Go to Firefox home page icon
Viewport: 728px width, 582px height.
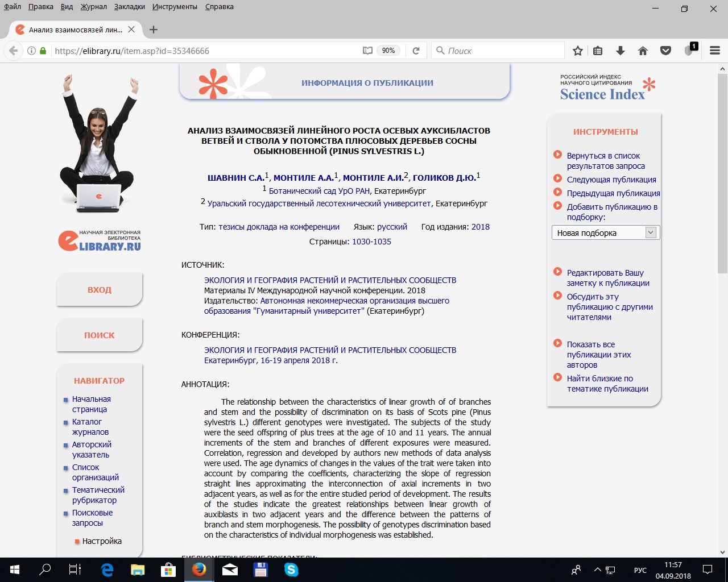643,51
